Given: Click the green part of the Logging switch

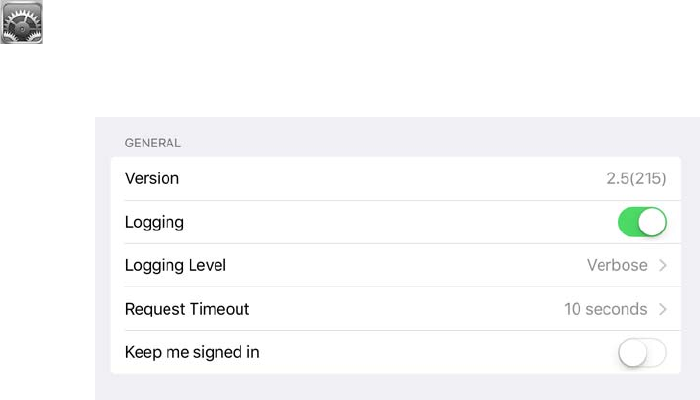Looking at the screenshot, I should tap(630, 222).
